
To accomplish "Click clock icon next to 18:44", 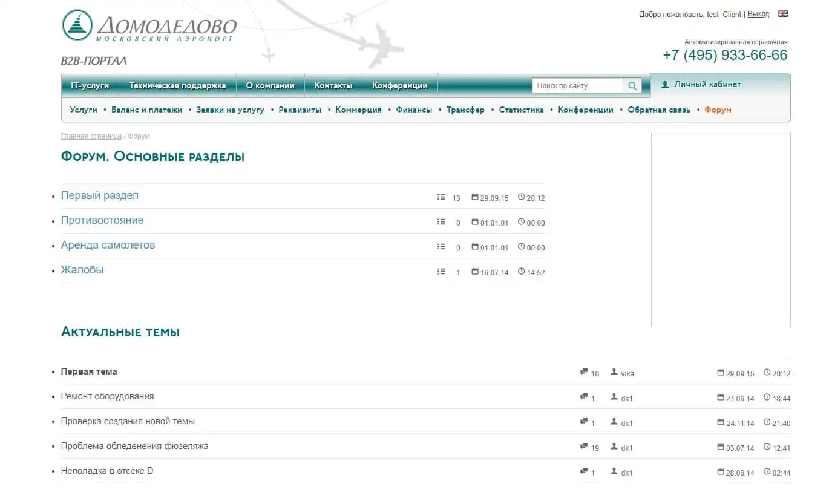I will 767,398.
